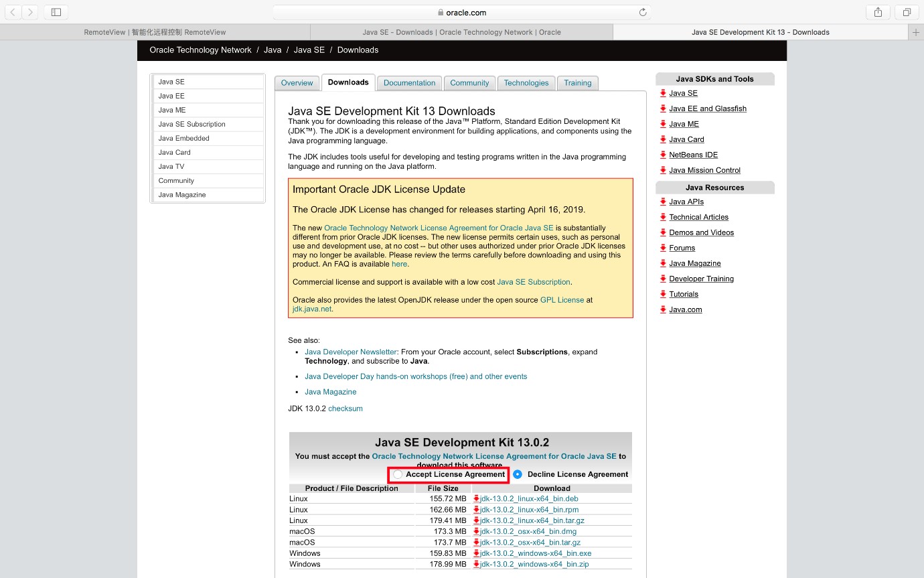Click download icon for linux-x64_bin.deb
Screen dimensions: 924x578
[x=477, y=498]
